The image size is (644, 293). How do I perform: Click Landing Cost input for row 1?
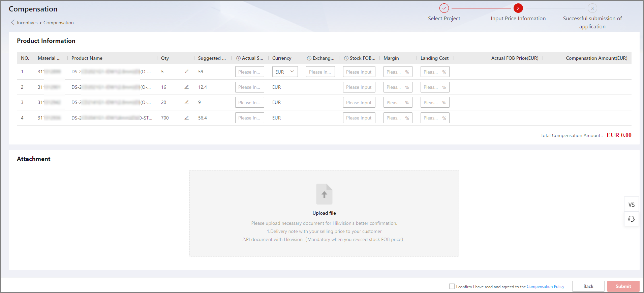click(435, 72)
